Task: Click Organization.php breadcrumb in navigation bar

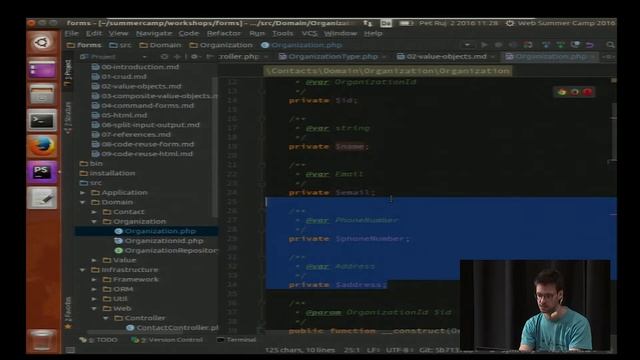Action: click(x=302, y=45)
